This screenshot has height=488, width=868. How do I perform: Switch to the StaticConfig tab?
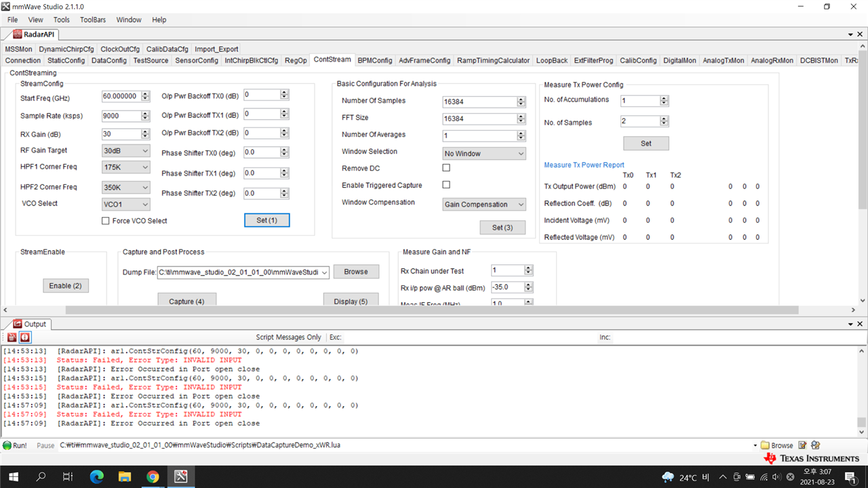(x=66, y=60)
